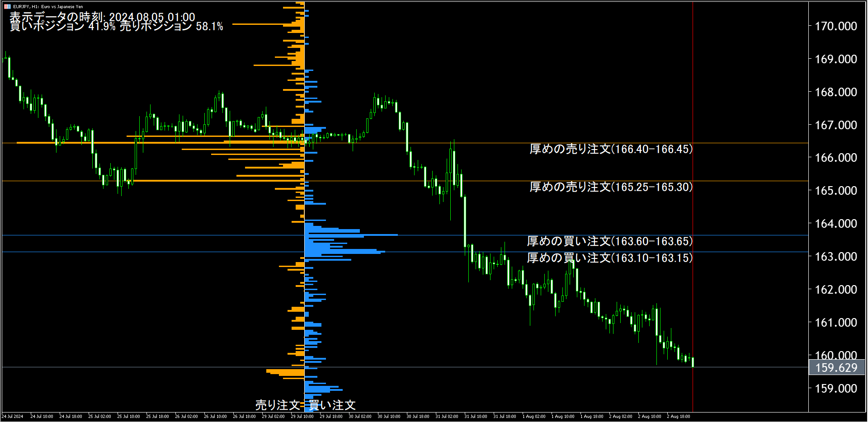The height and width of the screenshot is (422, 868).
Task: Select label 厚めの買い注文(163.60-163.65)
Action: point(609,241)
